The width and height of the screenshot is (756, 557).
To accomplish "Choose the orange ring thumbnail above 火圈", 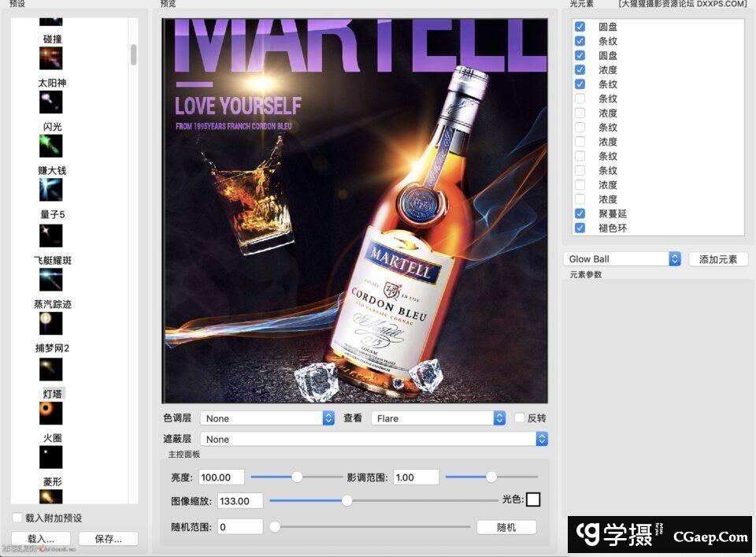I will 50,412.
